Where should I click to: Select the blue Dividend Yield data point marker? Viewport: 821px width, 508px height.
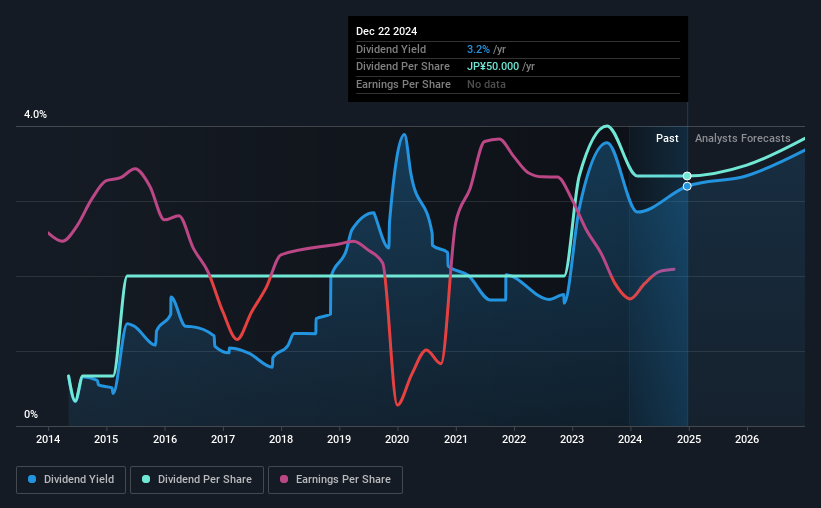point(687,186)
